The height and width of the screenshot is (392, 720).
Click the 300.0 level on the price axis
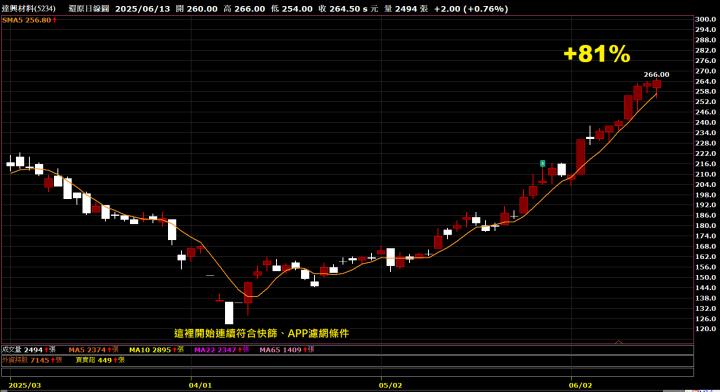coord(705,19)
